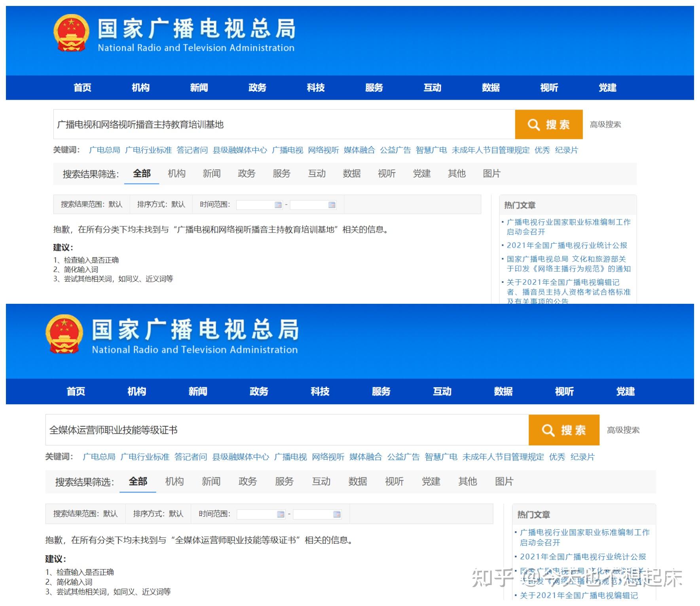Open 机构 in the 培训基地 page's navigation bar
The width and height of the screenshot is (700, 606).
point(141,88)
